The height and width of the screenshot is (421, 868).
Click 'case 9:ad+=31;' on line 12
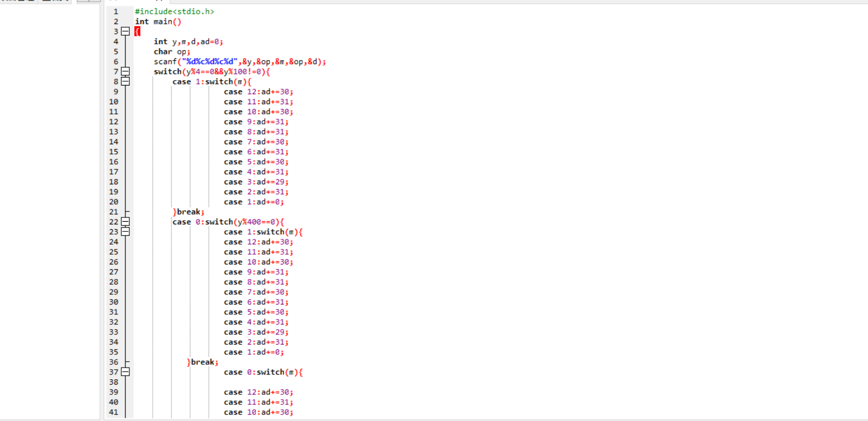[256, 122]
